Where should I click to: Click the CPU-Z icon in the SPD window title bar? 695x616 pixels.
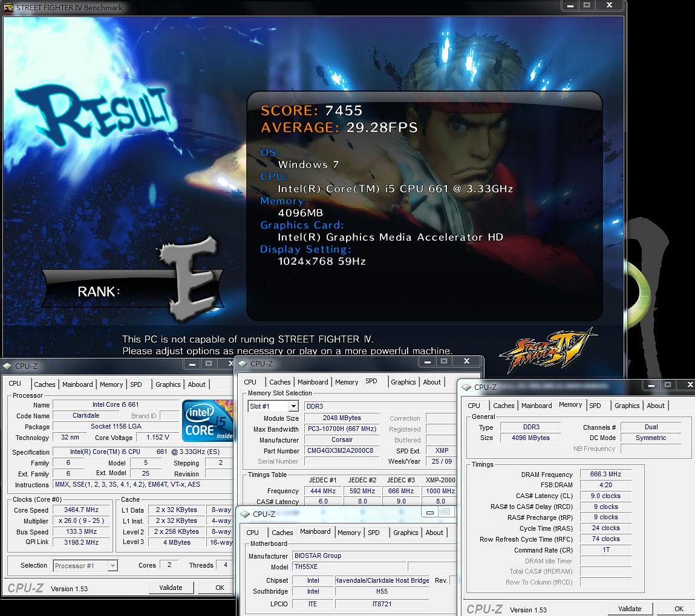click(x=243, y=363)
